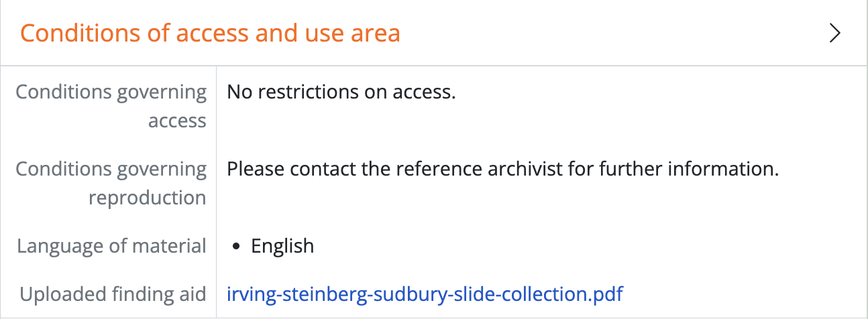Click the word 'Language' in the label column

(x=60, y=246)
